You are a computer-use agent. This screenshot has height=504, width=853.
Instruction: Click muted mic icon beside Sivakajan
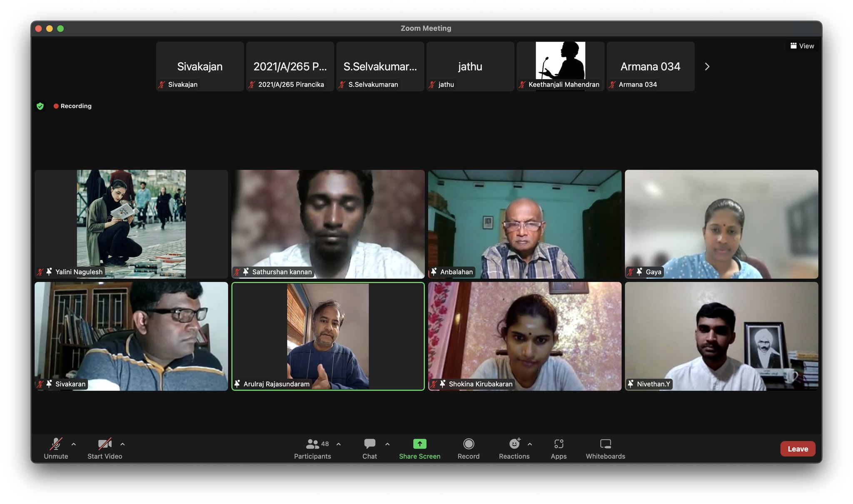point(162,85)
